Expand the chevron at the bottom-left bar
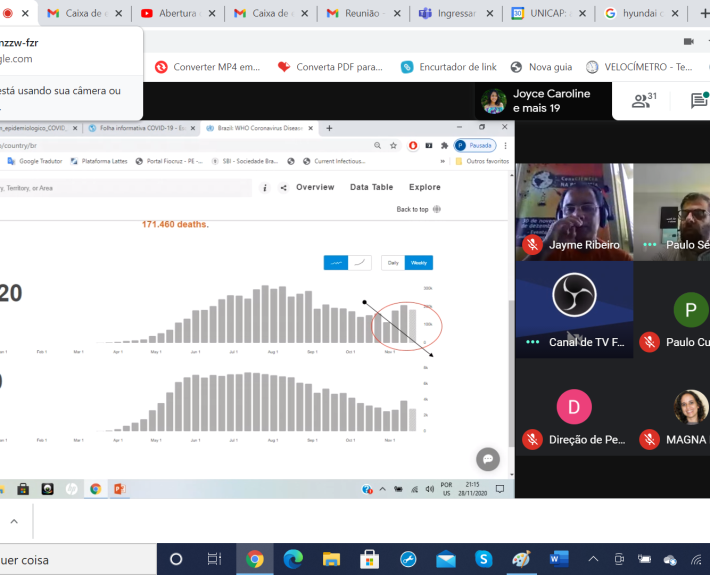Viewport: 710px width, 575px height. coord(14,522)
